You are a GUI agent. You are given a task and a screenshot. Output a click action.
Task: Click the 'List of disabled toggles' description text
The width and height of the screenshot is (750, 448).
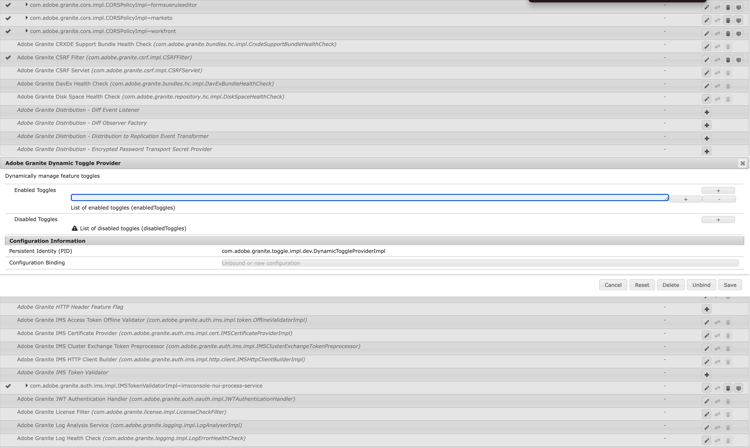pos(133,229)
